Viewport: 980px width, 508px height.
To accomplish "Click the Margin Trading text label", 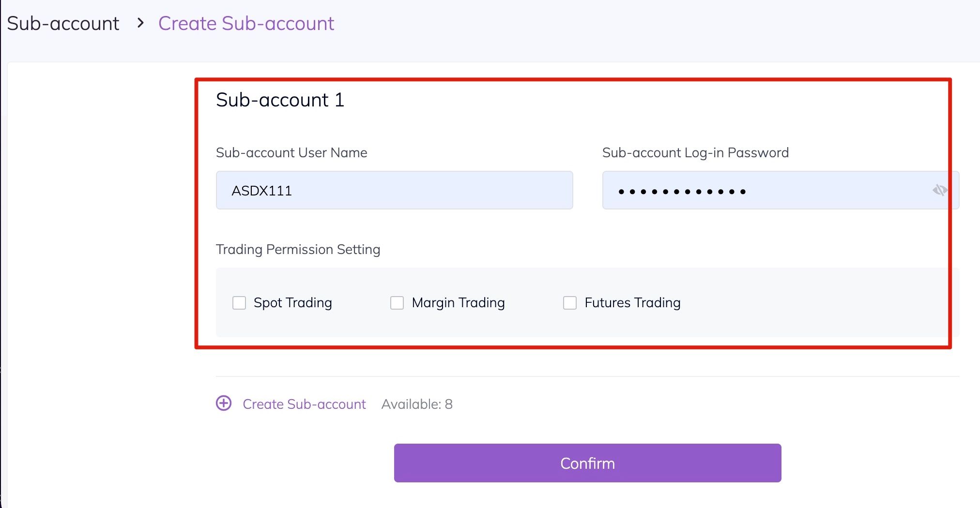I will (458, 303).
